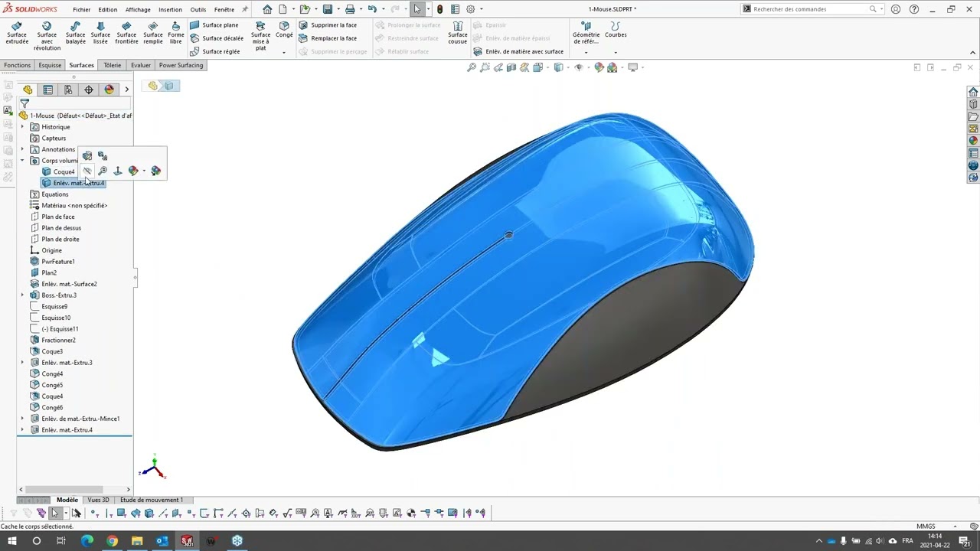Open the ConfigurationManager panel tab
Viewport: 980px width, 551px height.
68,90
